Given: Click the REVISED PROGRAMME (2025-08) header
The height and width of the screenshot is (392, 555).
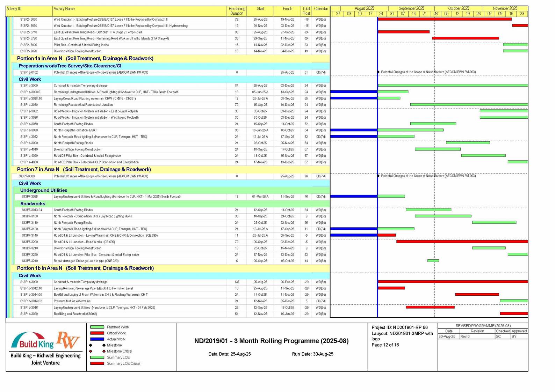Looking at the screenshot, I should click(x=483, y=326).
